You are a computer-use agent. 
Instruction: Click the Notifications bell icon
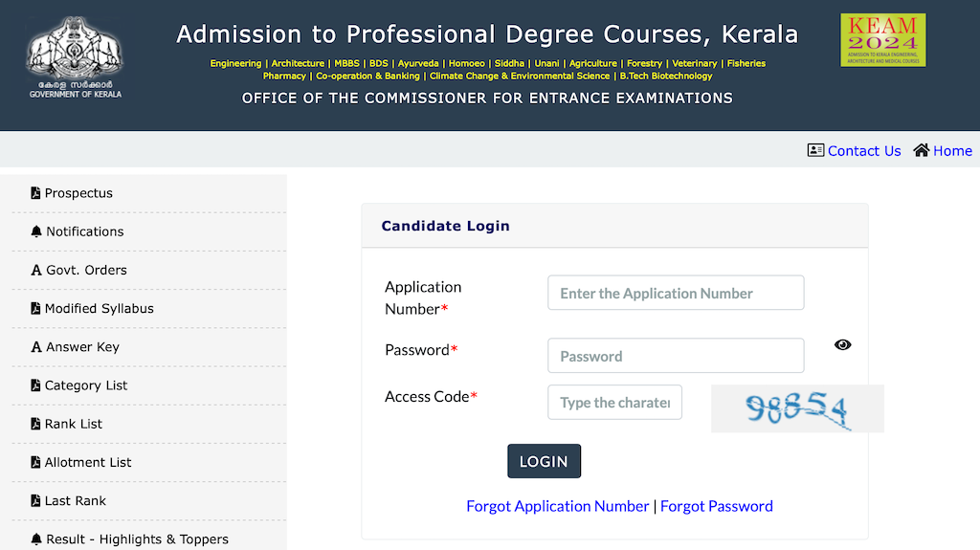point(36,231)
